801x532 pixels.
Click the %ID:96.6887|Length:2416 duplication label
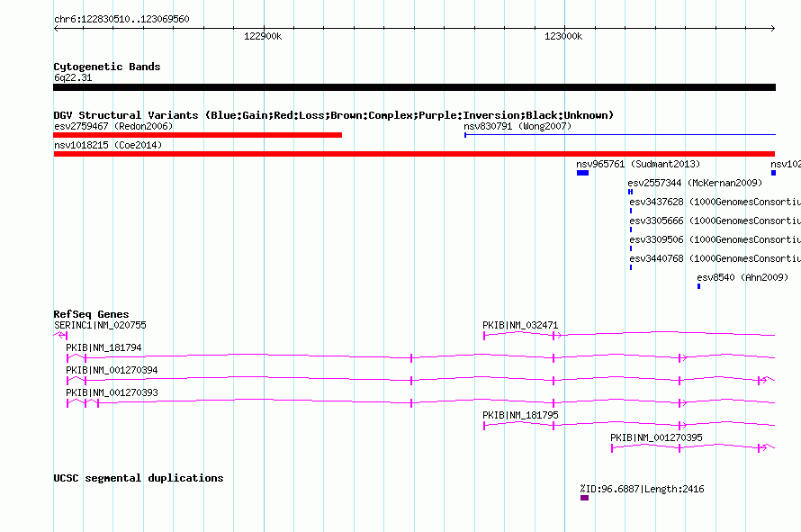(x=642, y=489)
